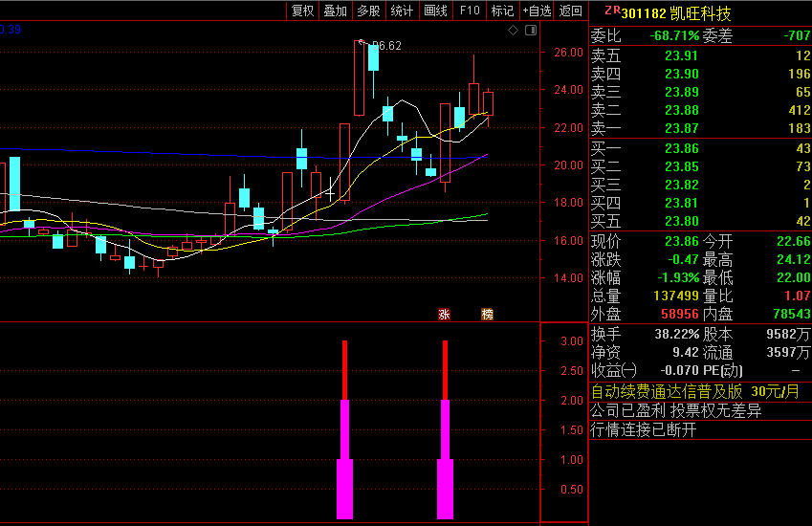Click the 涨 marker under candlesticks
The height and width of the screenshot is (526, 812).
(x=444, y=315)
